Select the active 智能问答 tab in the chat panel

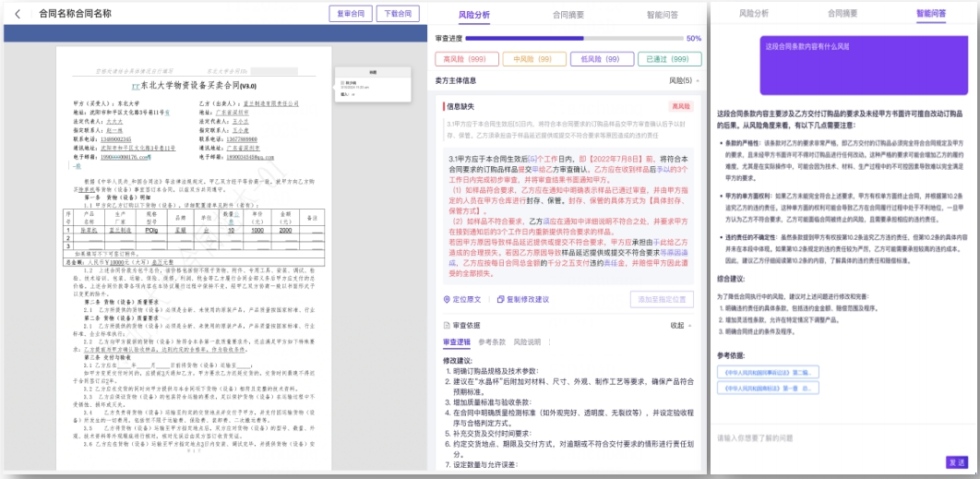point(931,13)
